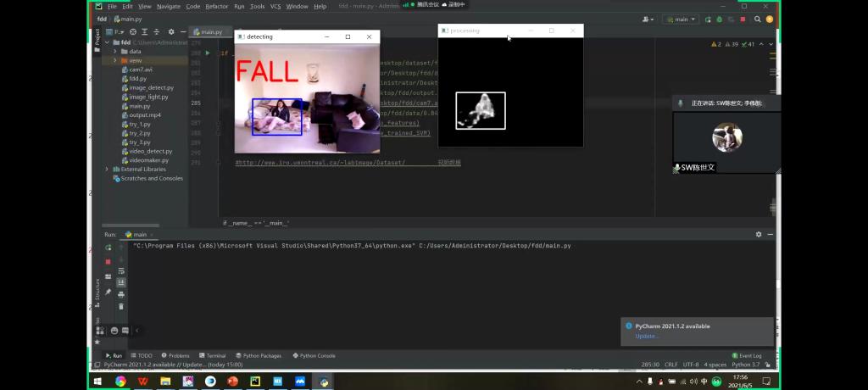Click the locate opened file icon
Viewport: 868px width, 390px height.
133,32
